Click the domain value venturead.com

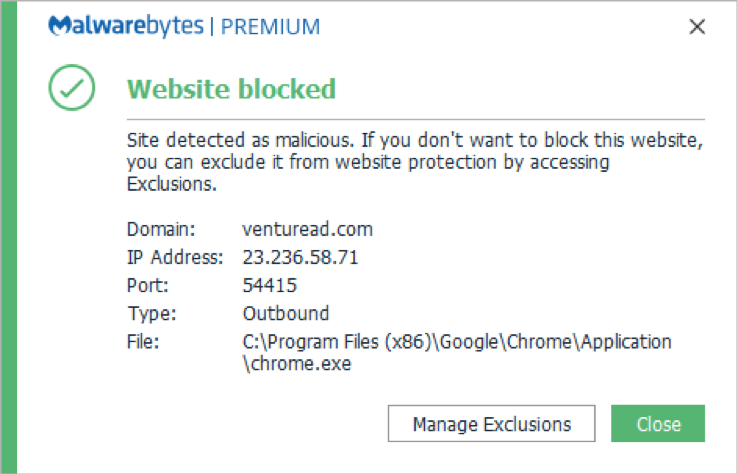click(307, 229)
